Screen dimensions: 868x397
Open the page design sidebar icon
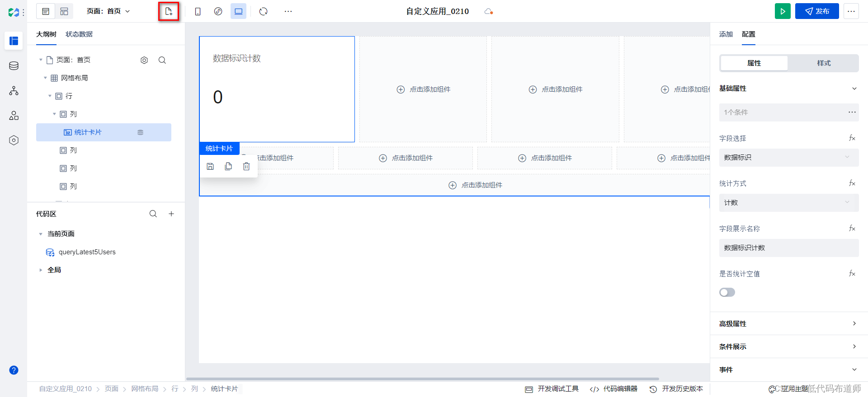14,41
